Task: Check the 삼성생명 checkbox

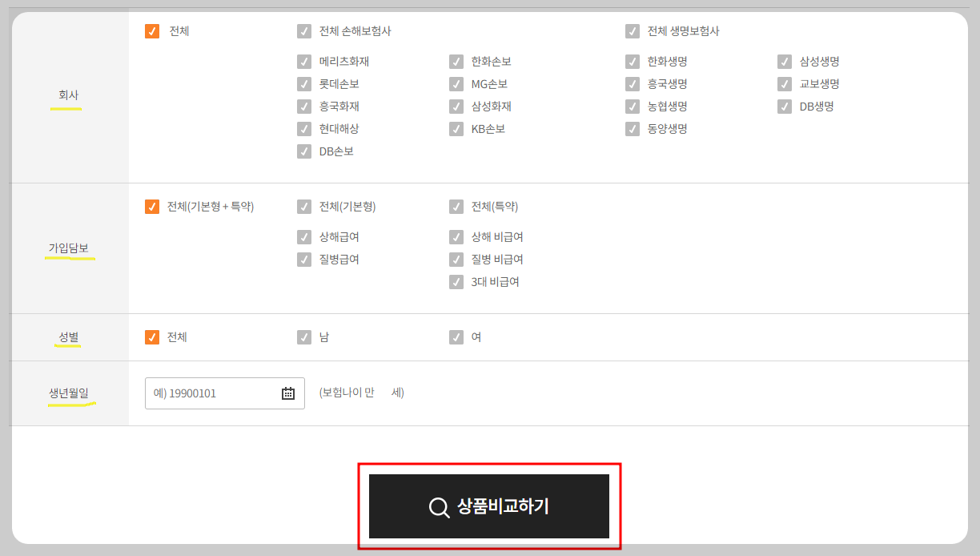Action: 783,61
